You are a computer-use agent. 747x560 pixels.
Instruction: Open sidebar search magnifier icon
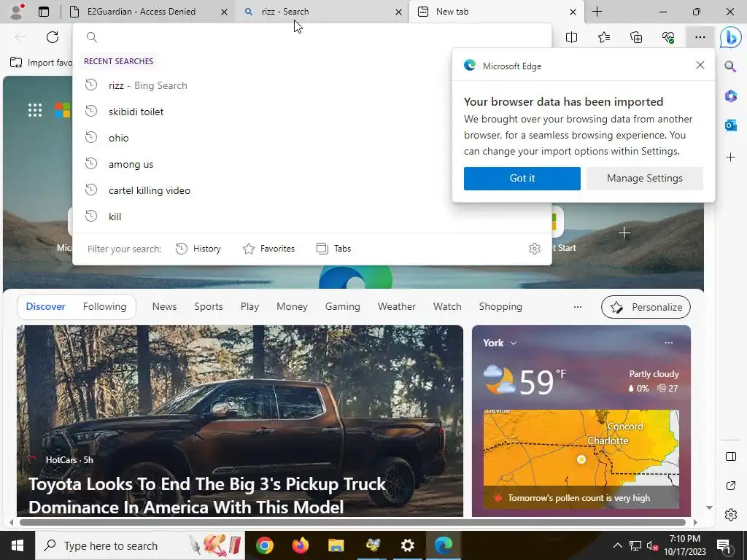click(x=730, y=66)
